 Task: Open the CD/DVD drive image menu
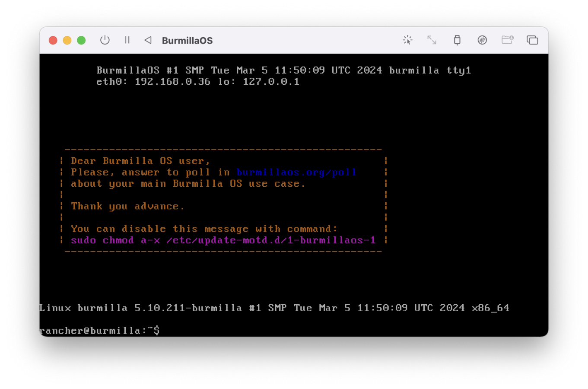coord(482,40)
